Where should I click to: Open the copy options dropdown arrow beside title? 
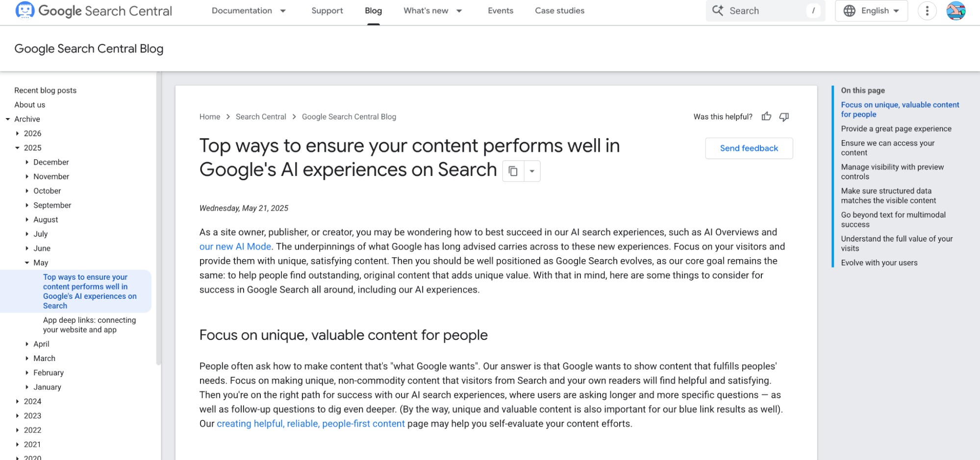tap(532, 171)
